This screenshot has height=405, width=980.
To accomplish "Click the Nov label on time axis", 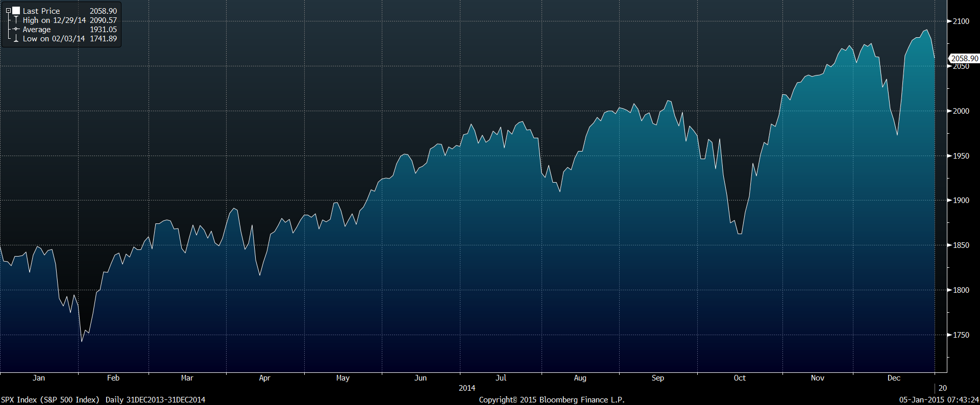I will pyautogui.click(x=818, y=378).
